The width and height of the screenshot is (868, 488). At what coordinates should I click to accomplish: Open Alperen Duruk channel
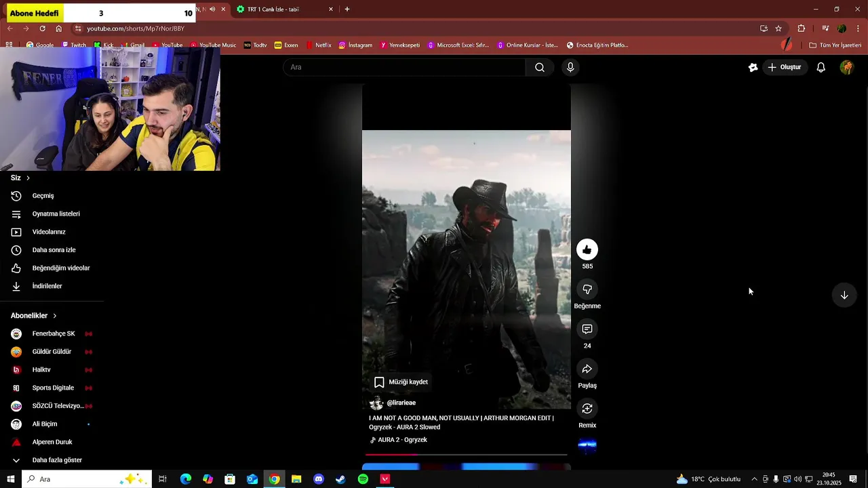tap(52, 442)
